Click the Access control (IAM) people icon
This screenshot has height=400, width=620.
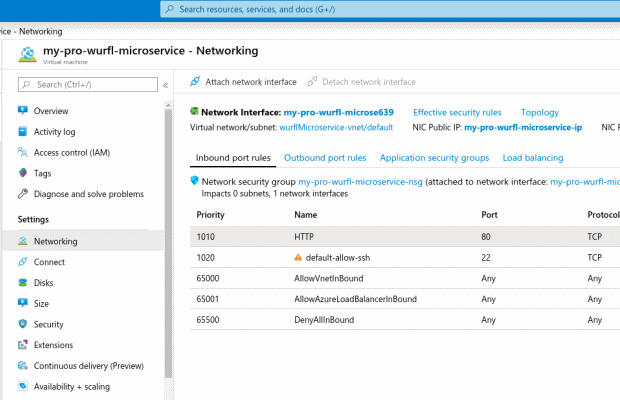[23, 152]
